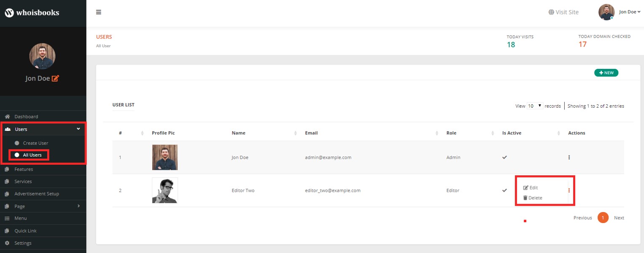Go to the Next page of results
The image size is (644, 253).
click(x=619, y=218)
